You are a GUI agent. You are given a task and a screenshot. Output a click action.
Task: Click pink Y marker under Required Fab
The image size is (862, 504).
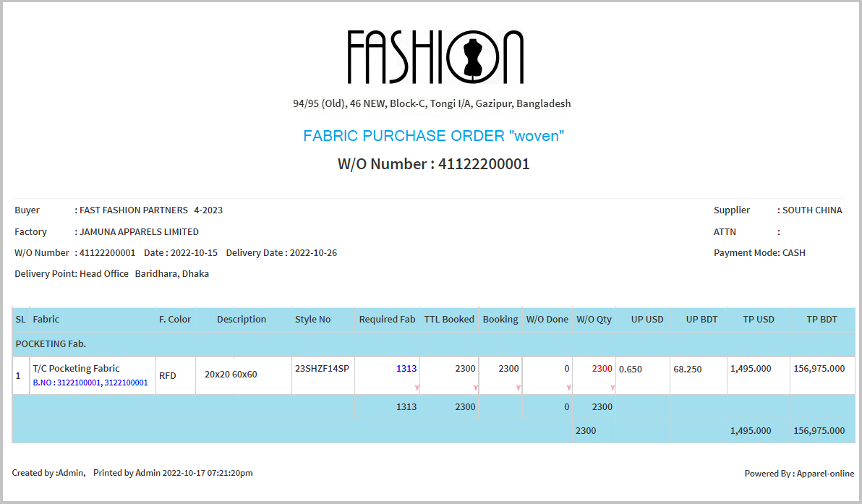(417, 388)
